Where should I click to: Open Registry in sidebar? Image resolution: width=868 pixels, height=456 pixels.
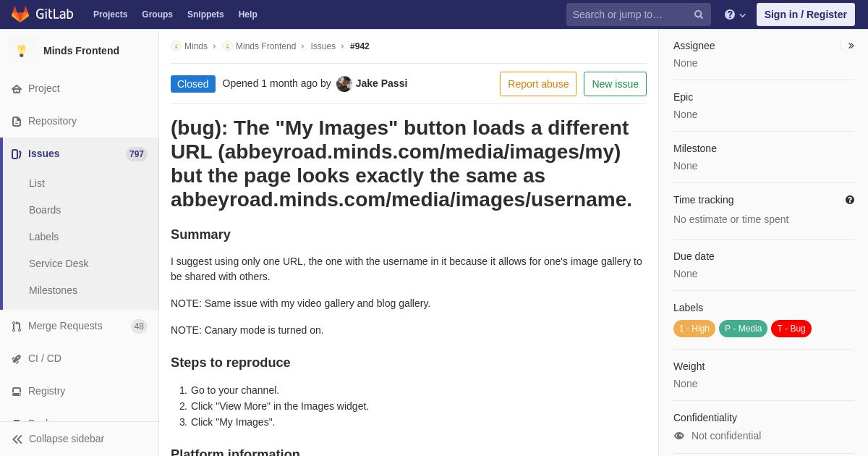tap(80, 391)
